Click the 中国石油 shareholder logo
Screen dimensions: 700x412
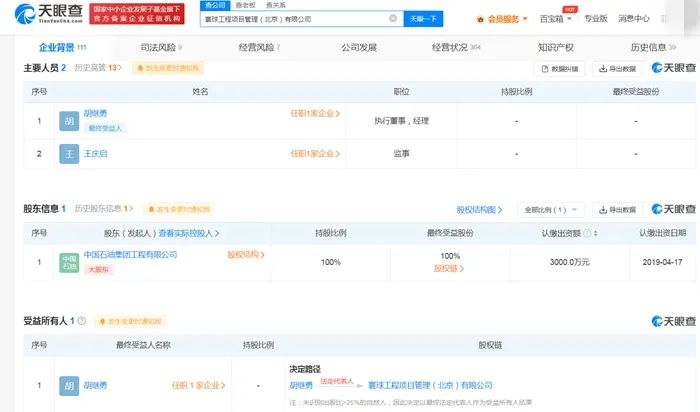(x=68, y=262)
